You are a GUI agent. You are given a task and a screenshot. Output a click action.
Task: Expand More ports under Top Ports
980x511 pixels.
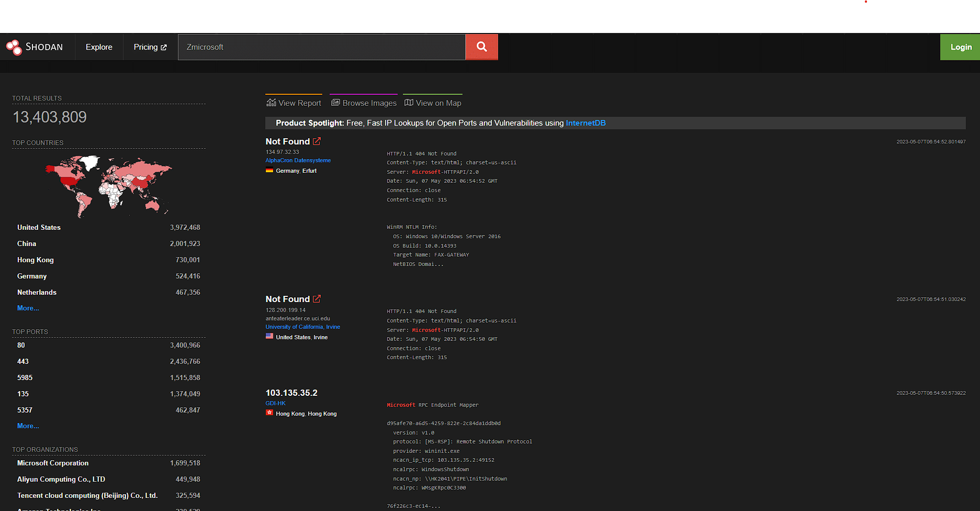coord(28,426)
